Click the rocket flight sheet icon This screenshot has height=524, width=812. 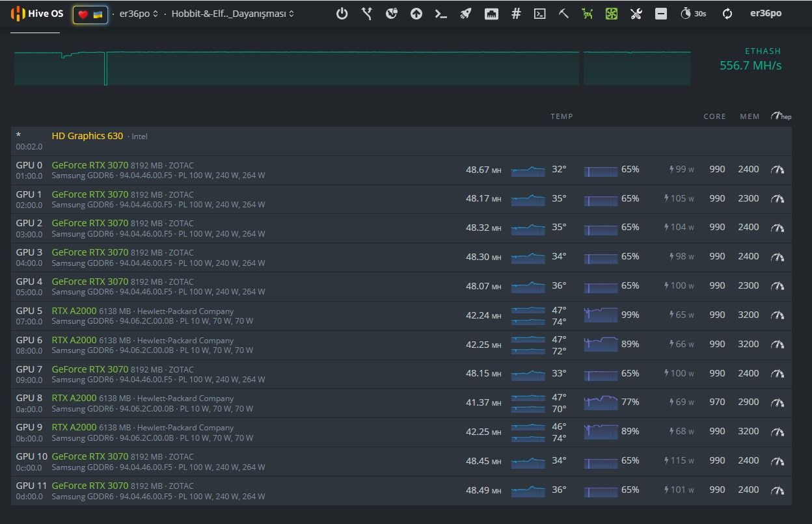pos(466,14)
